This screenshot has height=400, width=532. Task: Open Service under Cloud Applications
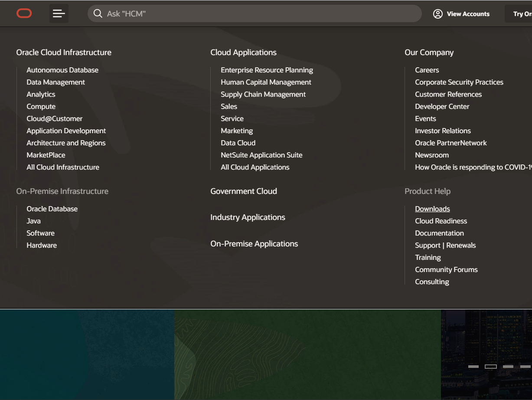232,119
